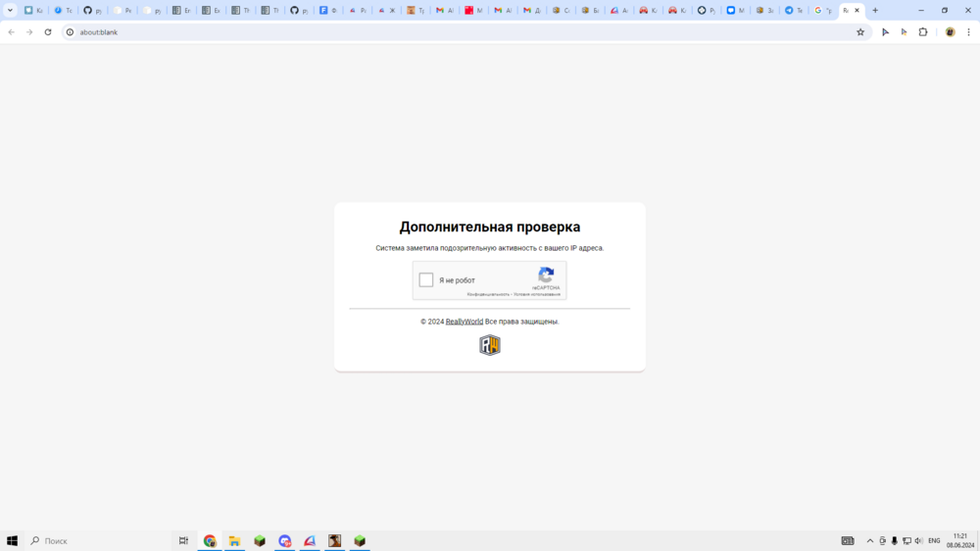Switch to the first "Ki" tab at left

(33, 10)
